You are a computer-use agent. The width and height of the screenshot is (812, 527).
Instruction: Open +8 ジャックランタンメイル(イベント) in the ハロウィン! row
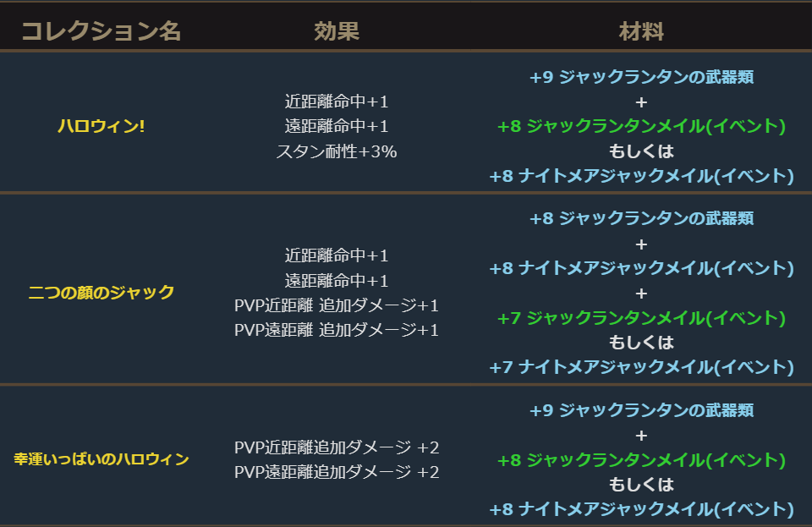[x=641, y=126]
